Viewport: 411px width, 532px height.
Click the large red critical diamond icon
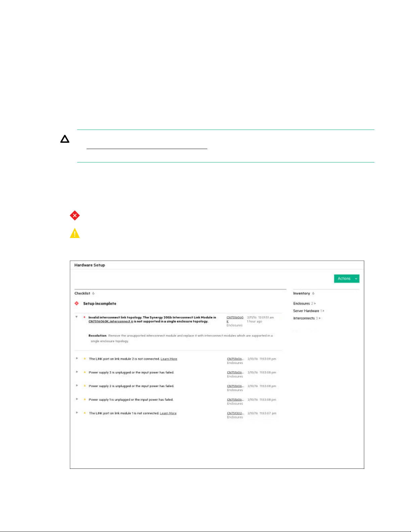[x=74, y=215]
